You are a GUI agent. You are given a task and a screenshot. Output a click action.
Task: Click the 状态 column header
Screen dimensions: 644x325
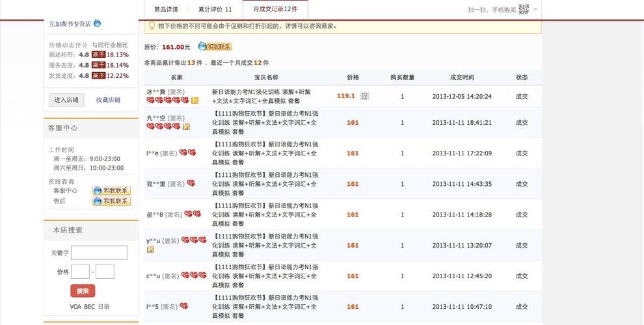[x=522, y=77]
